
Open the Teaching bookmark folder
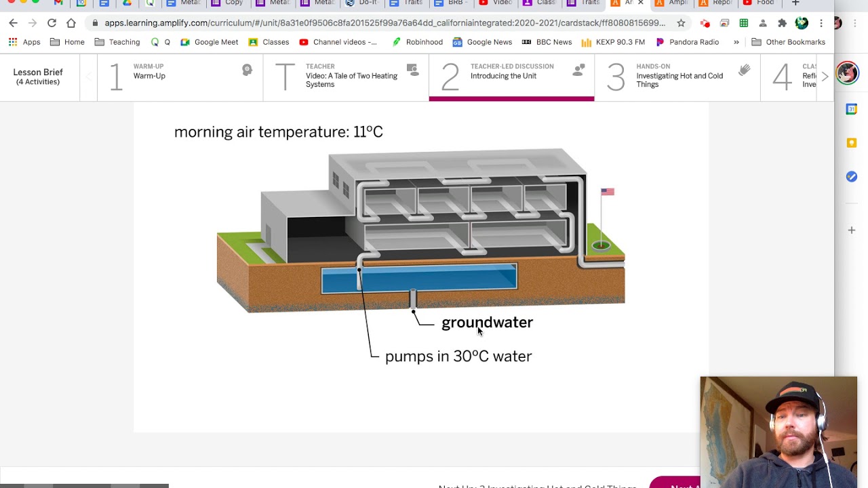pos(117,42)
